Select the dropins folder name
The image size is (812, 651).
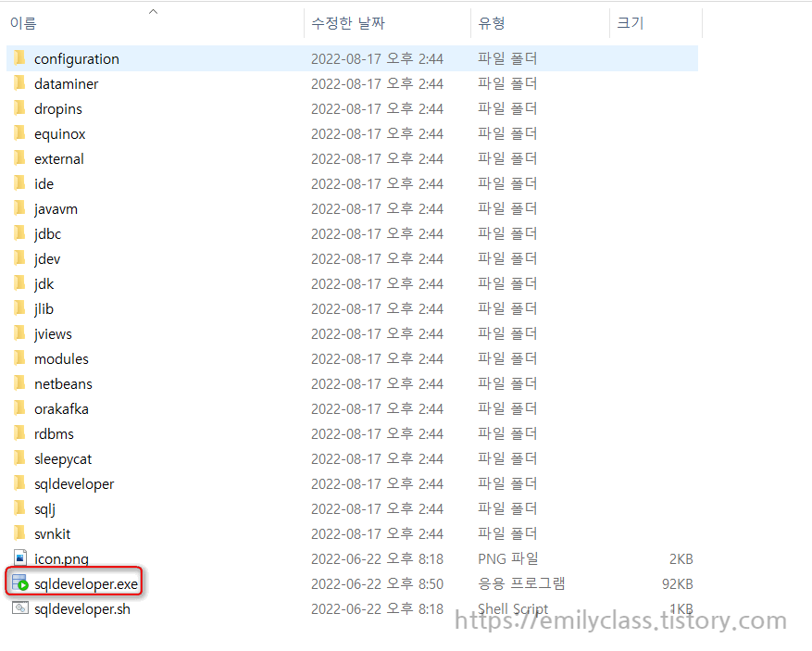click(x=58, y=109)
